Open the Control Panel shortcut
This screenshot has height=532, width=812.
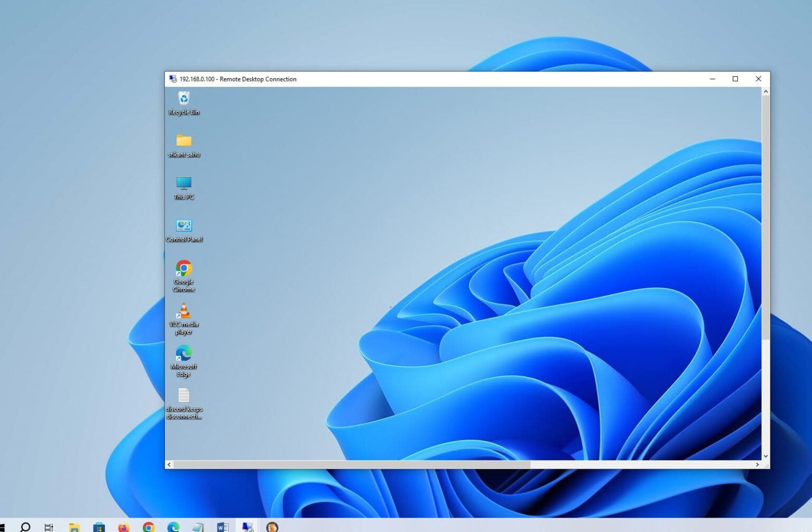(183, 227)
